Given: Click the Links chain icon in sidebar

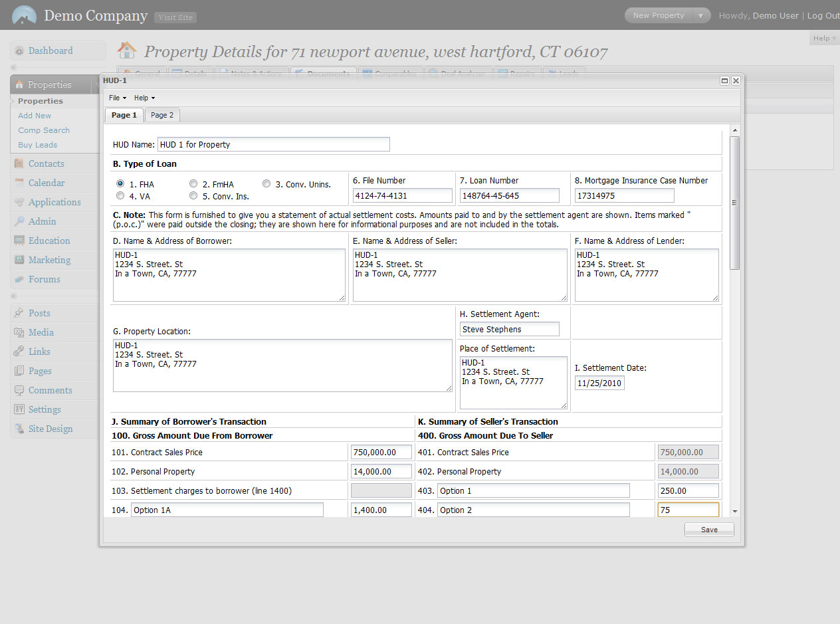Looking at the screenshot, I should 19,352.
